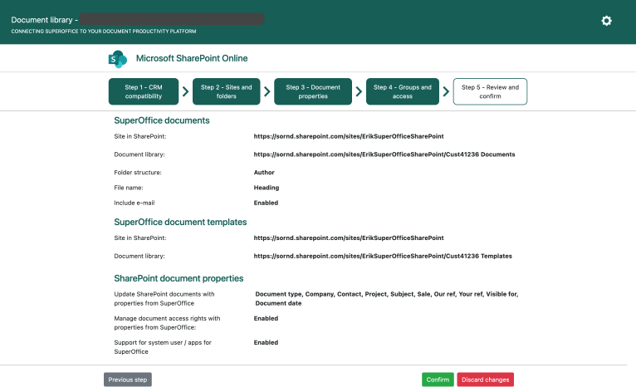Screen dimensions: 636x392
Task: Click the Document type, Company, Contact properties list
Action: [x=387, y=299]
